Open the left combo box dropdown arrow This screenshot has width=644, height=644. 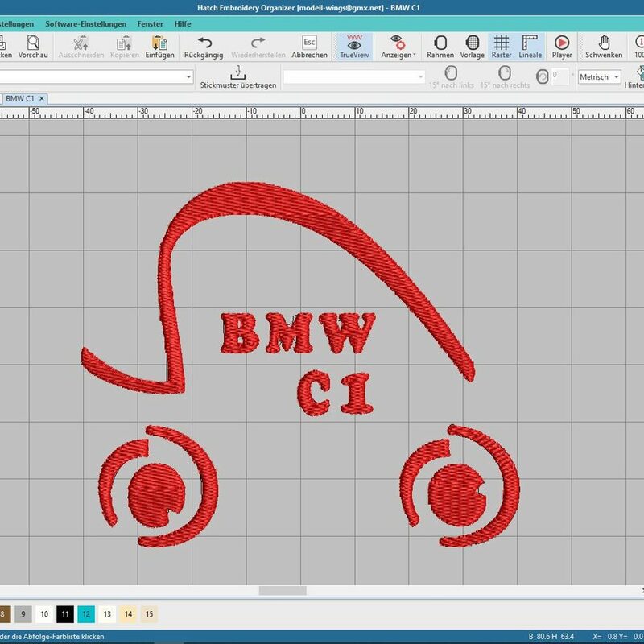[x=189, y=76]
